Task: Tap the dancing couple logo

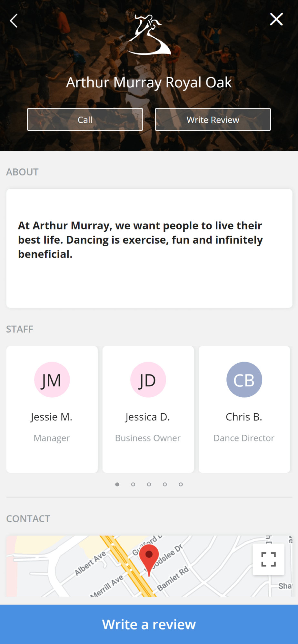Action: 149,34
